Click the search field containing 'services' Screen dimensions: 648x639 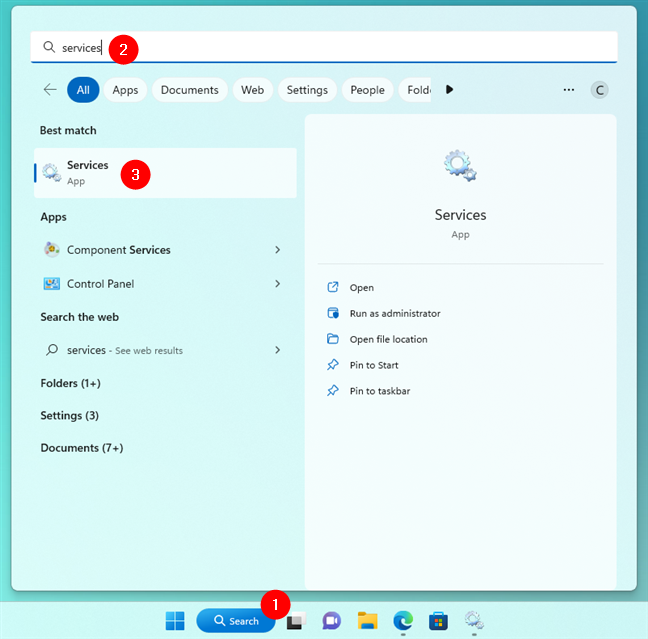pos(324,47)
